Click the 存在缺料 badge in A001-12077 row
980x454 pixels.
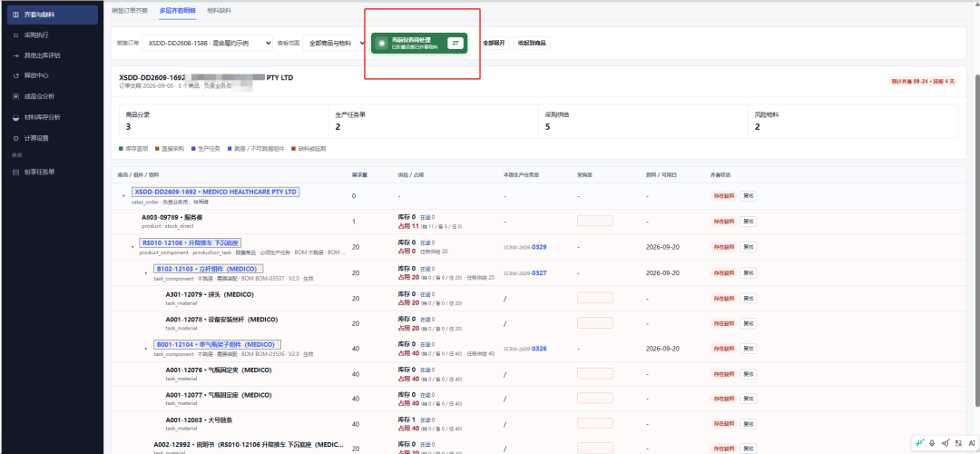(x=723, y=399)
